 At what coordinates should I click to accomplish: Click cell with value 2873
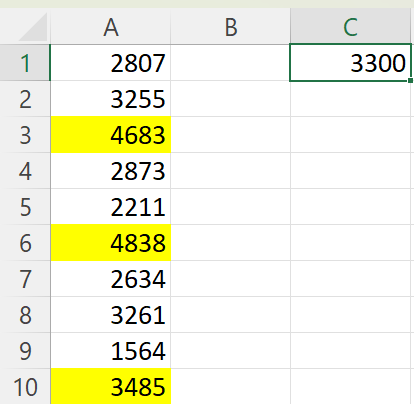(x=111, y=171)
